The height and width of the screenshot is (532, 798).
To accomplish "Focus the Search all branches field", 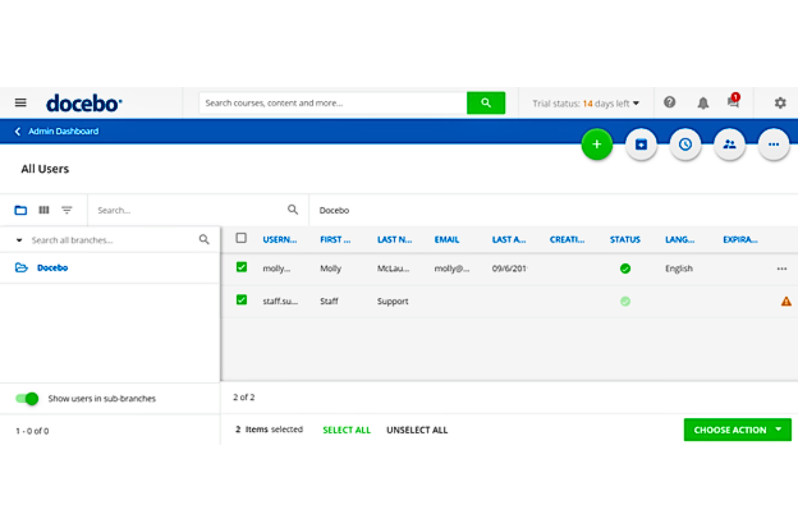I will pyautogui.click(x=113, y=240).
